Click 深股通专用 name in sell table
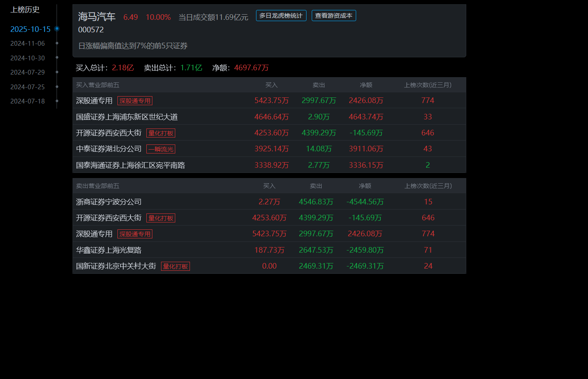Image resolution: width=588 pixels, height=379 pixels. 94,234
